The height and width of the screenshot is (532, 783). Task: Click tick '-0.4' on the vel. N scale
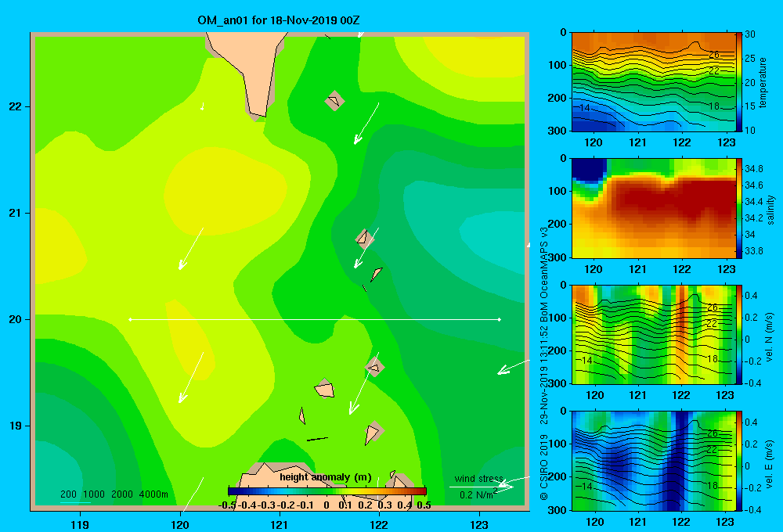pos(752,383)
